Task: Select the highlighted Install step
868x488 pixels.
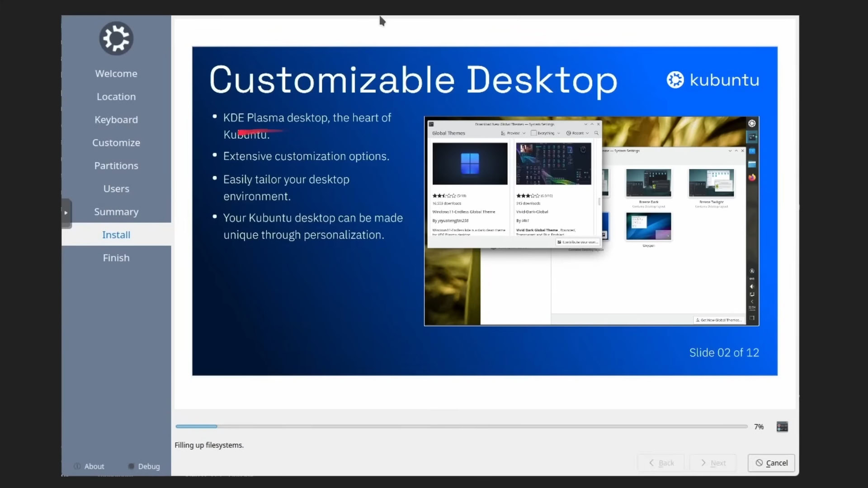Action: 116,235
